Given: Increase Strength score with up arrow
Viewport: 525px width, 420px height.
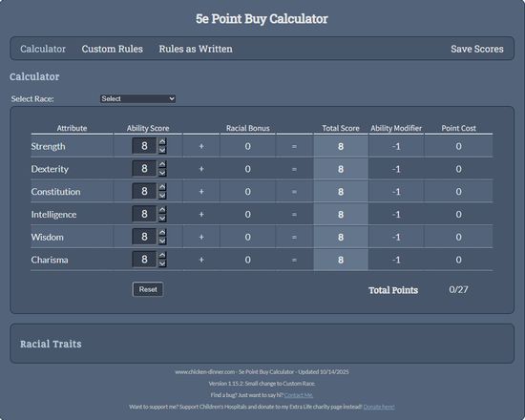Looking at the screenshot, I should click(162, 142).
